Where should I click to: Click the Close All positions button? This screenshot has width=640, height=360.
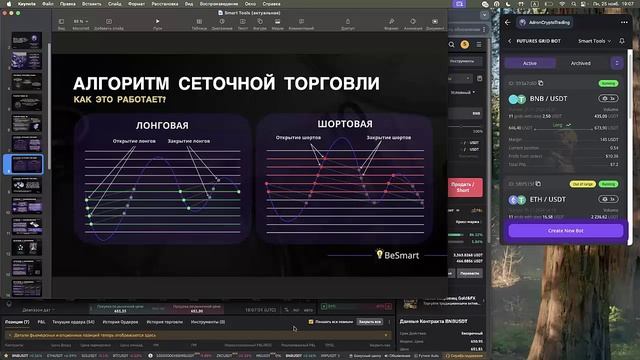[370, 322]
